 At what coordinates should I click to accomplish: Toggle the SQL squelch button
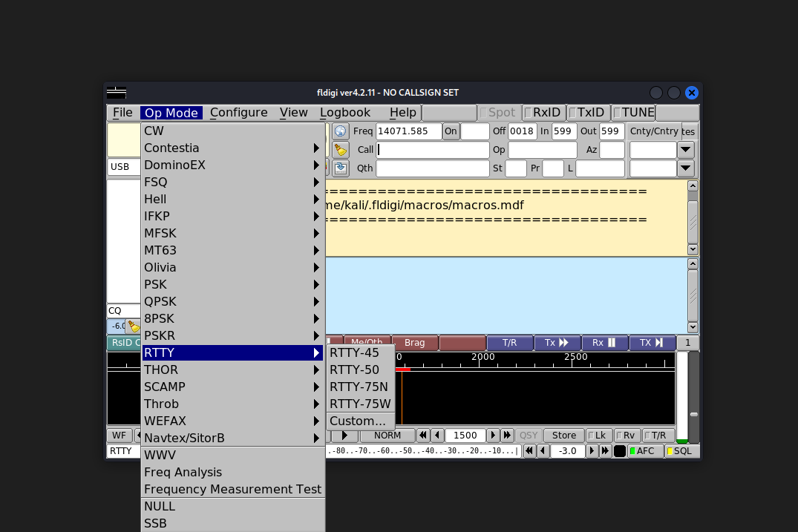tap(682, 451)
